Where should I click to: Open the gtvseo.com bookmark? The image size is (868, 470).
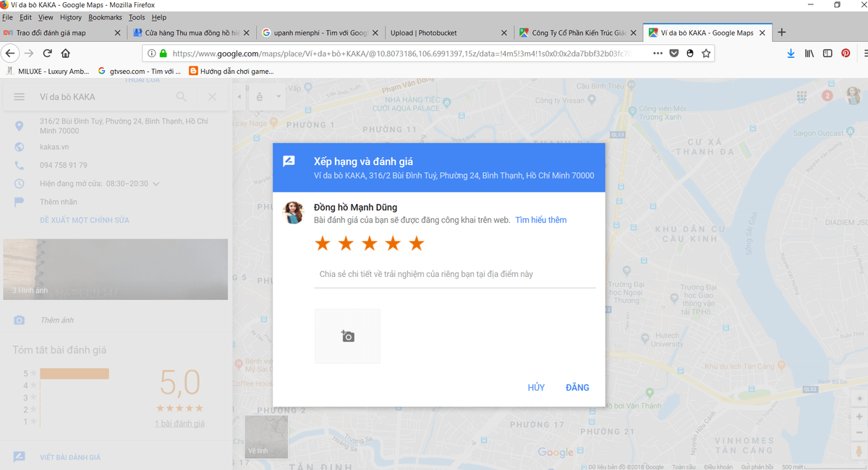140,71
